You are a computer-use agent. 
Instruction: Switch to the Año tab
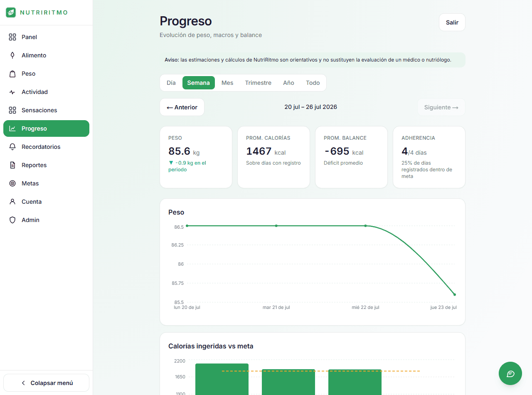tap(288, 83)
